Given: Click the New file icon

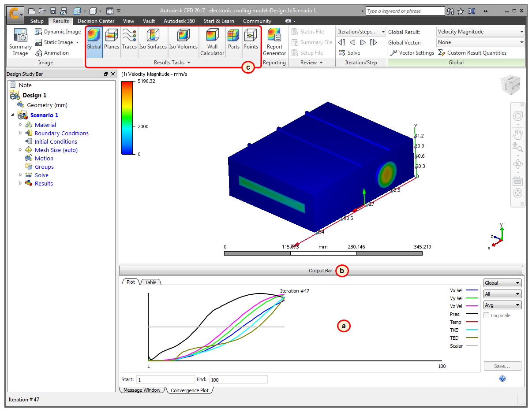Looking at the screenshot, I should coord(31,11).
